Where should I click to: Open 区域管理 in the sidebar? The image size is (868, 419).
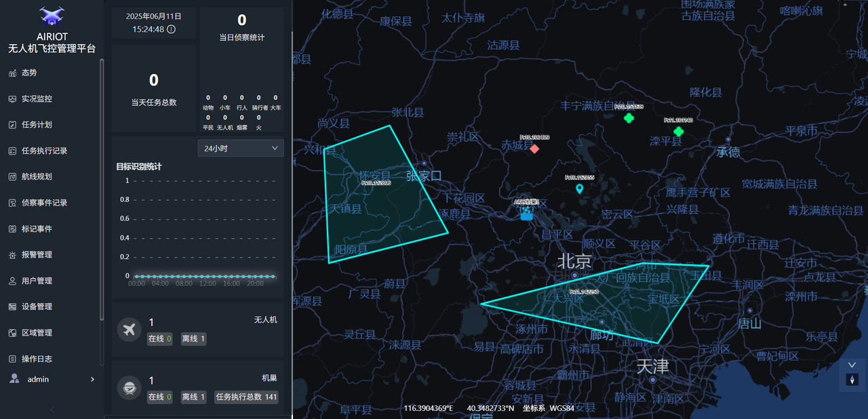coord(37,333)
